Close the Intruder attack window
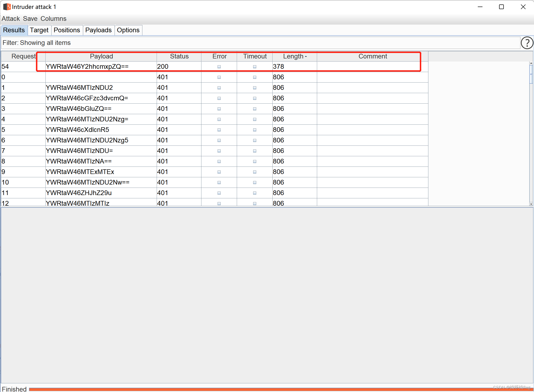The height and width of the screenshot is (392, 534). (x=523, y=7)
